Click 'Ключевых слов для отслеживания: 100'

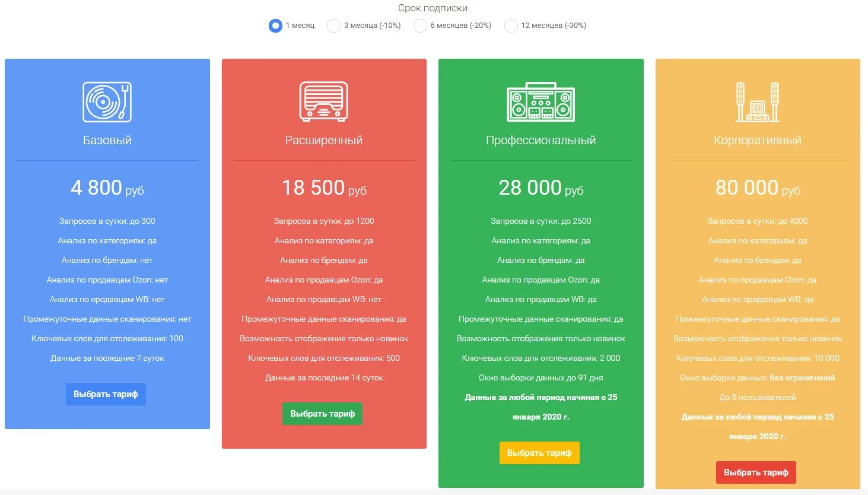click(x=107, y=338)
